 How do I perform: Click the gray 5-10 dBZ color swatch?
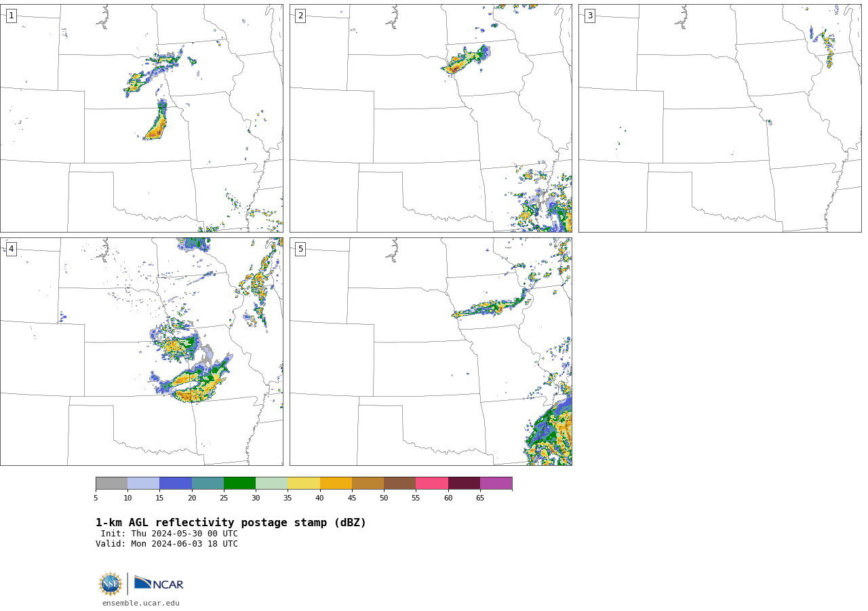click(111, 483)
